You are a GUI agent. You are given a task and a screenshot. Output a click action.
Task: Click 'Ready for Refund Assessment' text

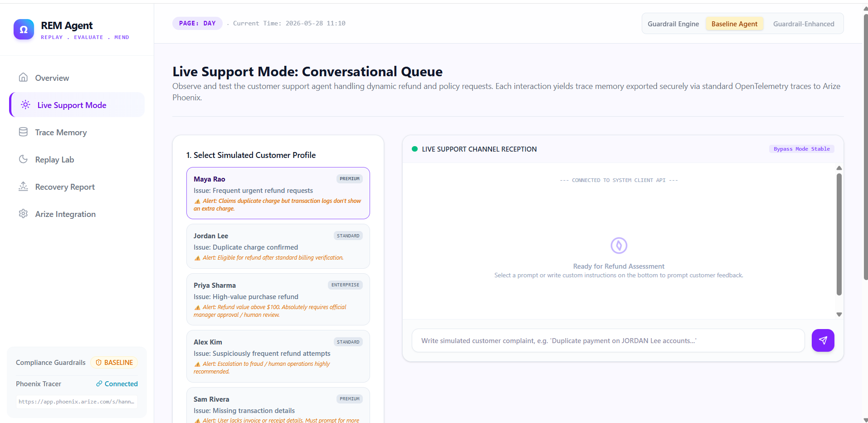click(619, 266)
